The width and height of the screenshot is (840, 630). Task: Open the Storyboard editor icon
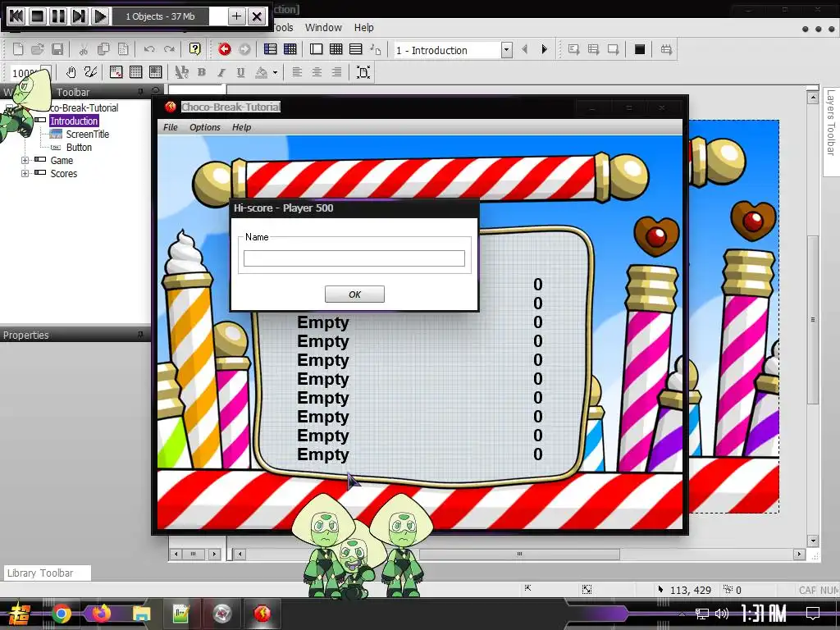pyautogui.click(x=271, y=49)
